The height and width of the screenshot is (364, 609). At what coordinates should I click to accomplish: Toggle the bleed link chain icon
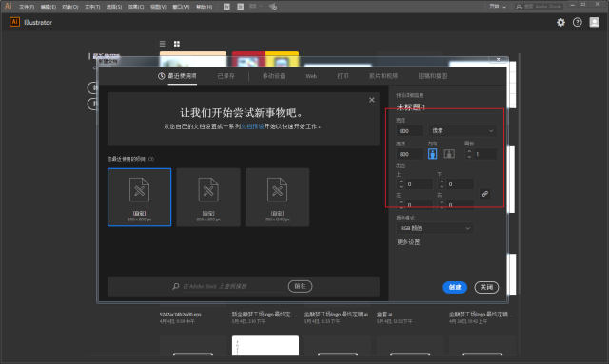(484, 194)
